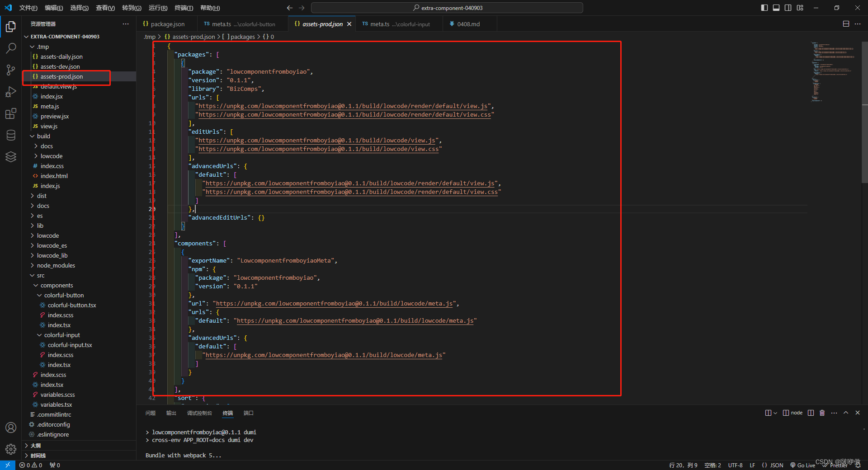This screenshot has height=470, width=868.
Task: Open the 查看(V) menu
Action: coord(105,8)
